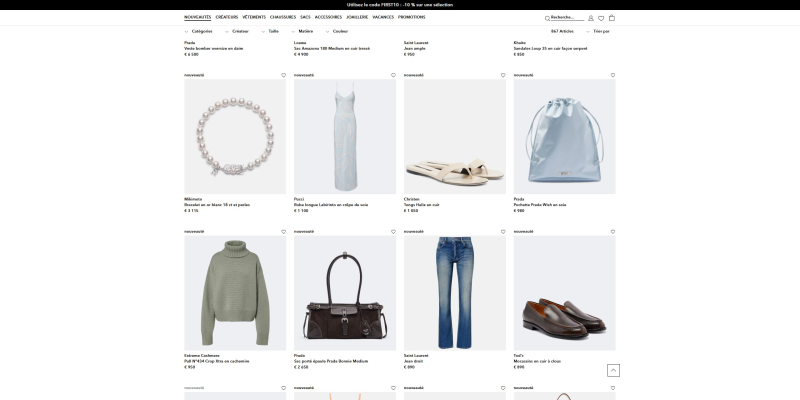Screen dimensions: 800x400
Task: Favorite the Mikimoto pearl bracelet
Action: [284, 75]
